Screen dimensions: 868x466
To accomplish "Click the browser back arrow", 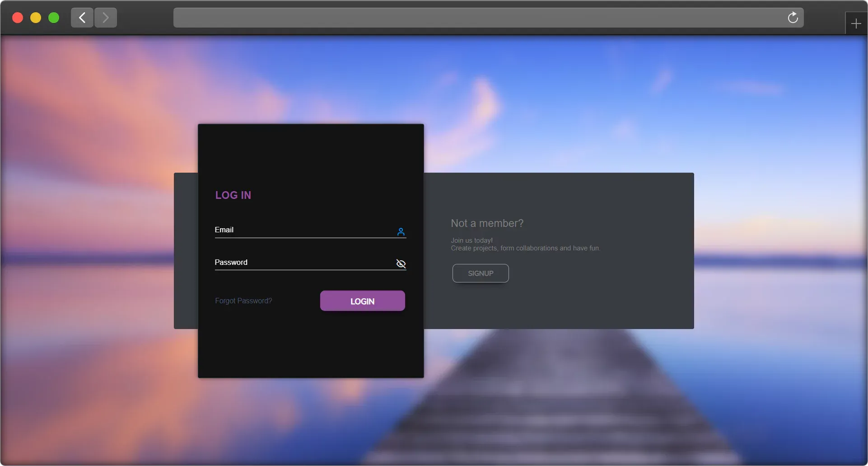I will pos(82,18).
